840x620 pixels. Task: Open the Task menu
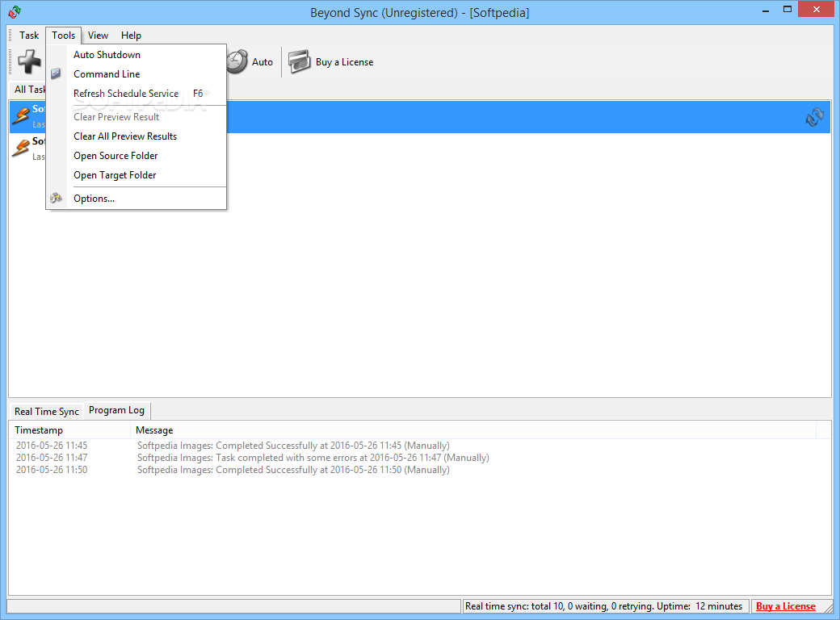point(29,36)
